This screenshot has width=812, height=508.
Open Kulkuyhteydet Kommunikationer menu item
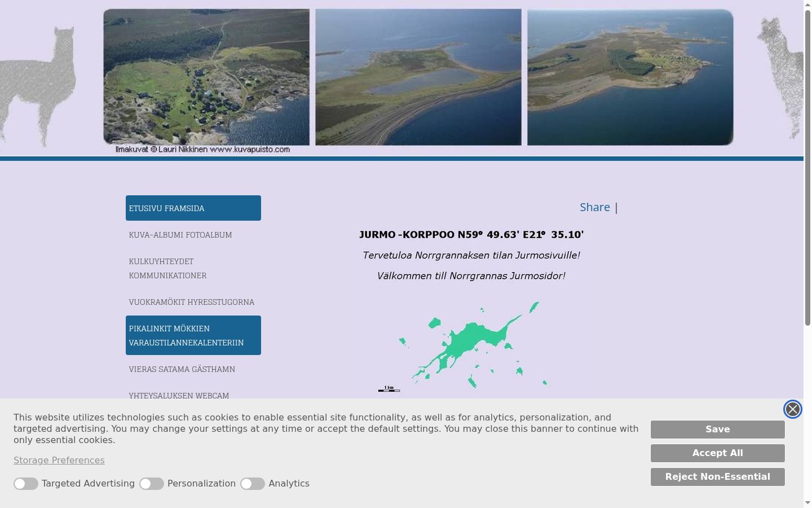pyautogui.click(x=193, y=268)
